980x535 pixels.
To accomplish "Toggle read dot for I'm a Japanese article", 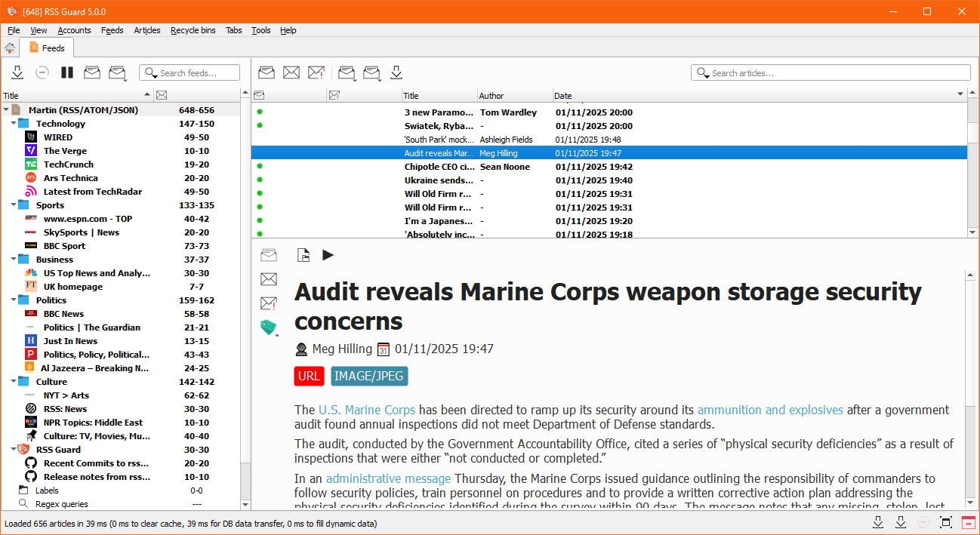I will pos(260,221).
